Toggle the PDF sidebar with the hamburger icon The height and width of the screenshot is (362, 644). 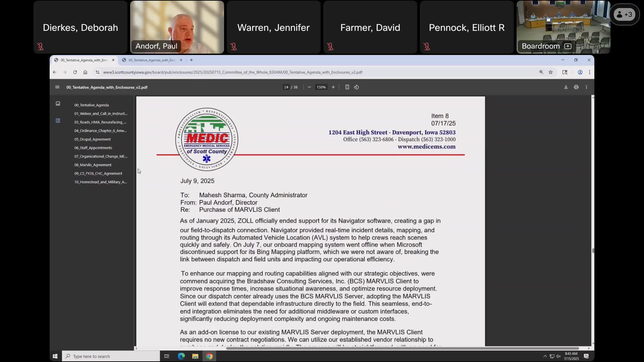57,87
